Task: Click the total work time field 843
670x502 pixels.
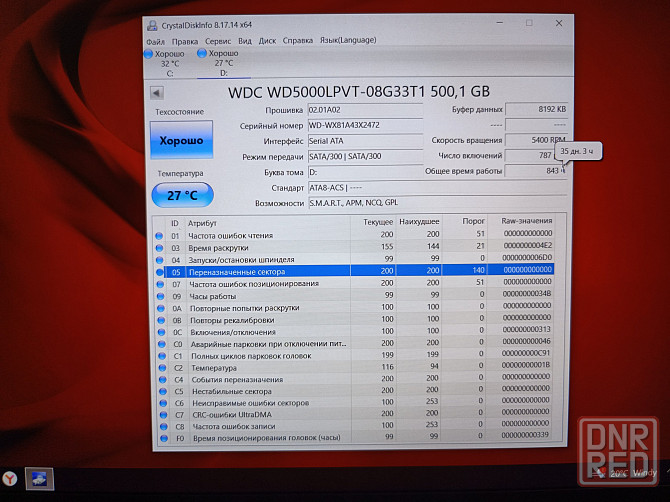Action: pos(535,170)
